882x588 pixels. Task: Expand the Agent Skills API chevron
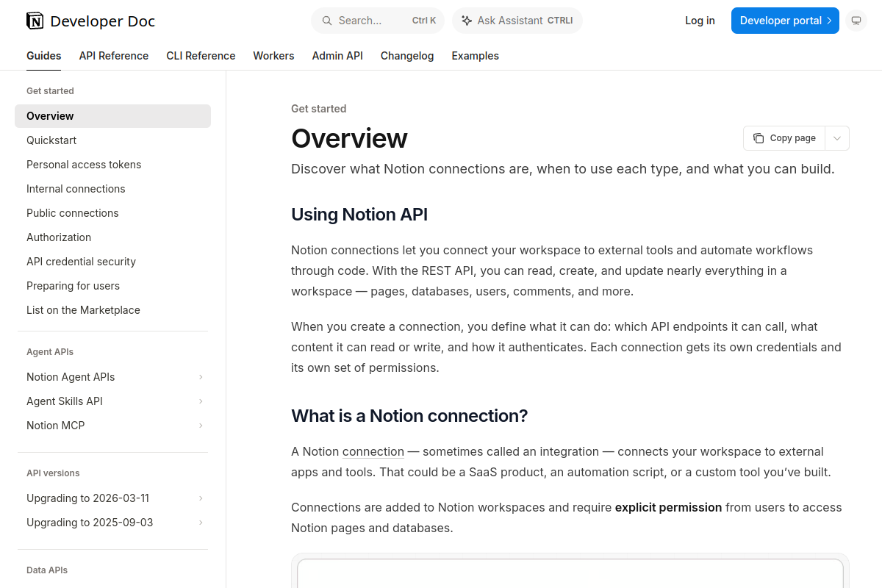201,401
